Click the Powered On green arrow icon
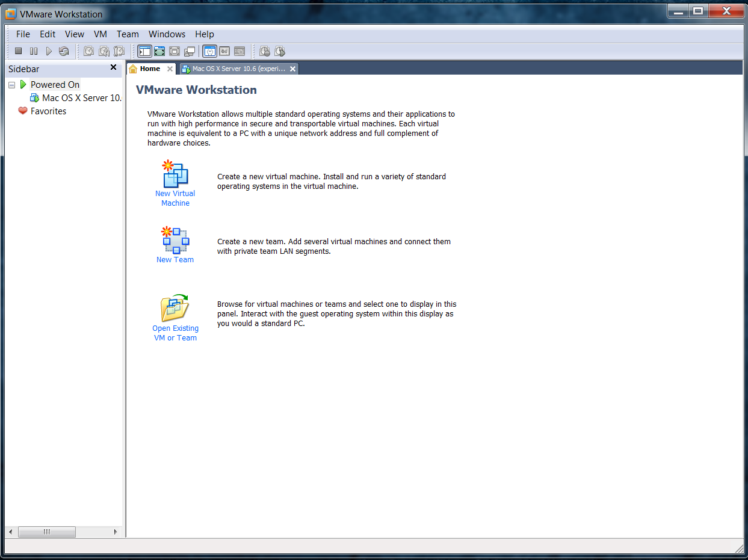The image size is (748, 560). coord(23,85)
